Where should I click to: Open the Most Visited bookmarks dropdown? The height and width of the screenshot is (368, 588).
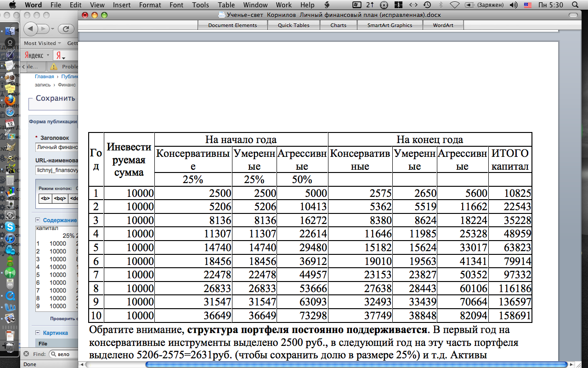pyautogui.click(x=42, y=43)
